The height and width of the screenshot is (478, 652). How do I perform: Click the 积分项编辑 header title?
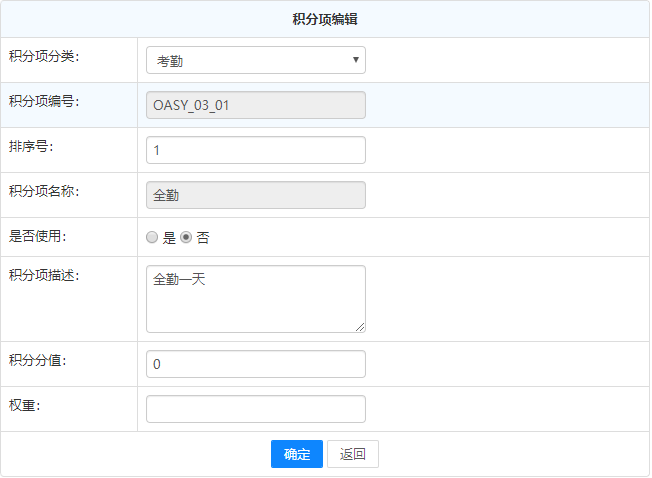coord(325,19)
